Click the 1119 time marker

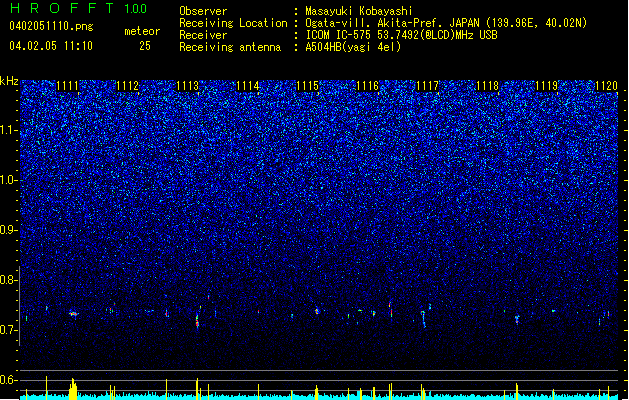coord(547,85)
